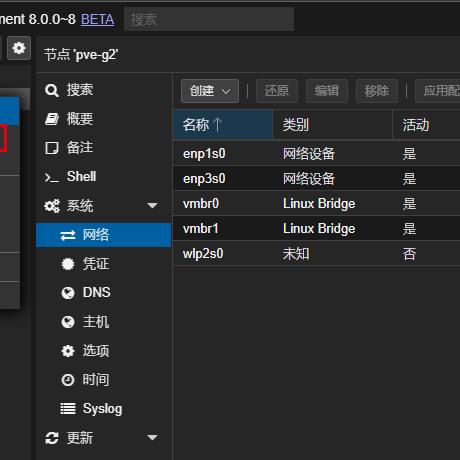Open the 创建 create dropdown
The image size is (460, 460).
[x=210, y=91]
